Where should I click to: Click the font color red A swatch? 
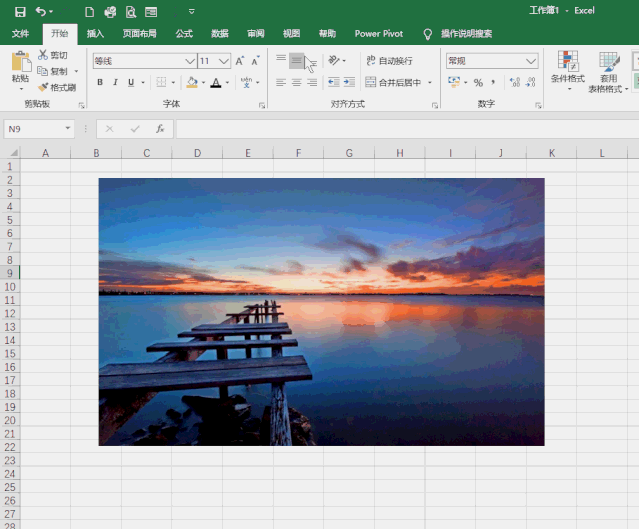pyautogui.click(x=215, y=82)
